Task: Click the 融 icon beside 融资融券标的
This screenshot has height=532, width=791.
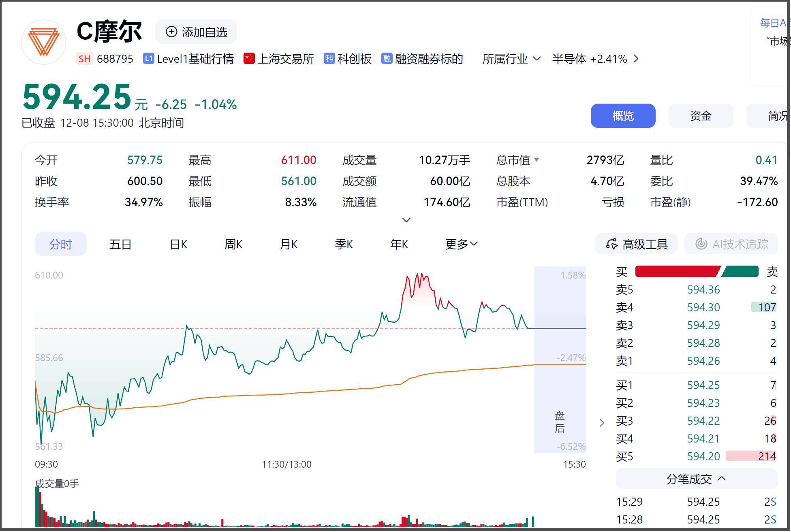Action: tap(387, 59)
